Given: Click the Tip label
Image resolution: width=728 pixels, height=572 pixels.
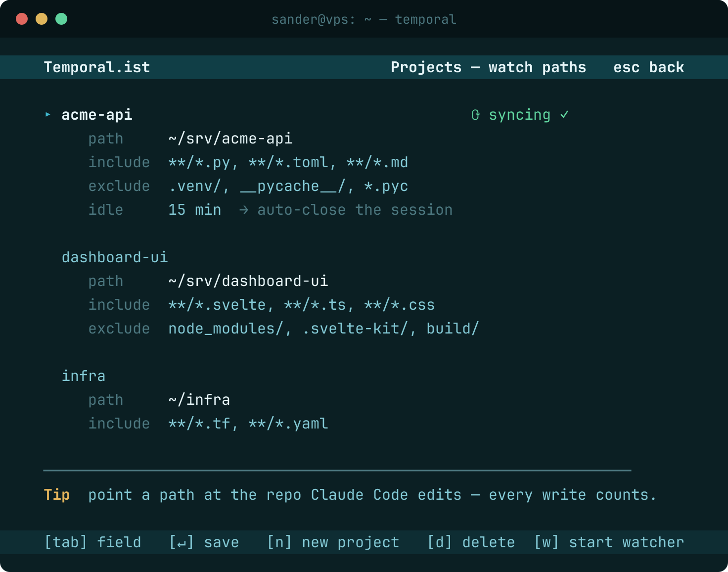Looking at the screenshot, I should pyautogui.click(x=57, y=495).
